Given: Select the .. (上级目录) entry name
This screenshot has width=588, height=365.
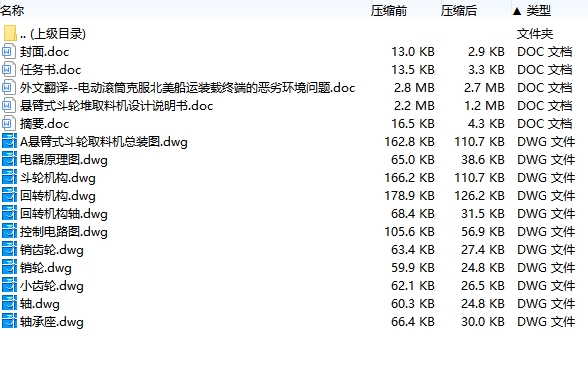Looking at the screenshot, I should pos(53,34).
